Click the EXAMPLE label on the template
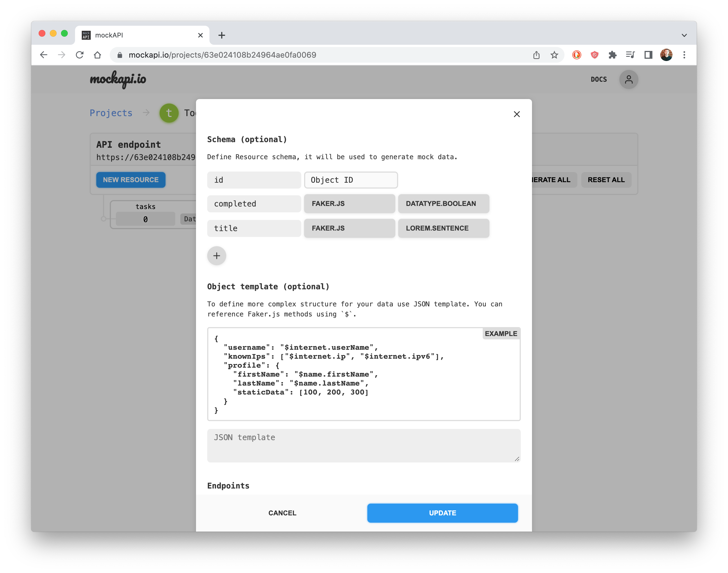The height and width of the screenshot is (573, 728). tap(501, 334)
